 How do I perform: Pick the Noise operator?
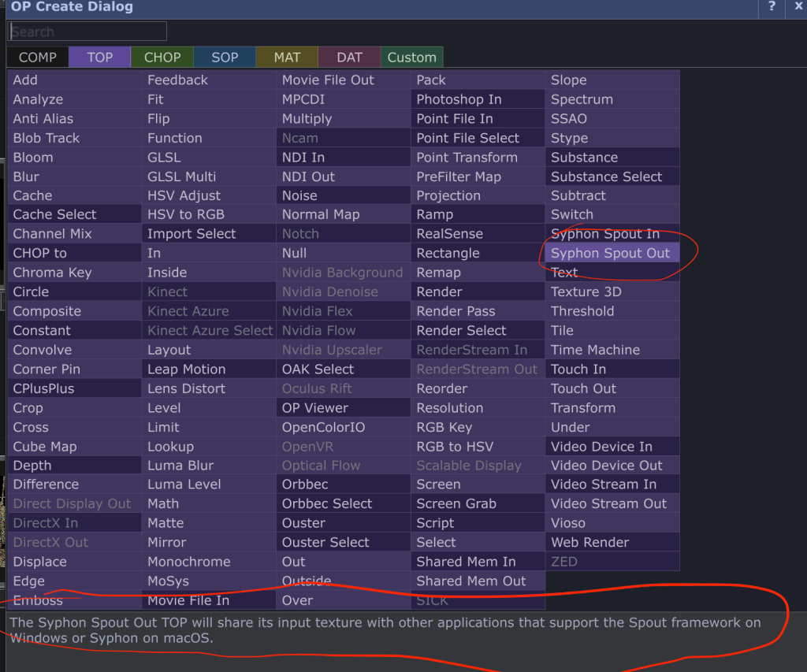(300, 195)
